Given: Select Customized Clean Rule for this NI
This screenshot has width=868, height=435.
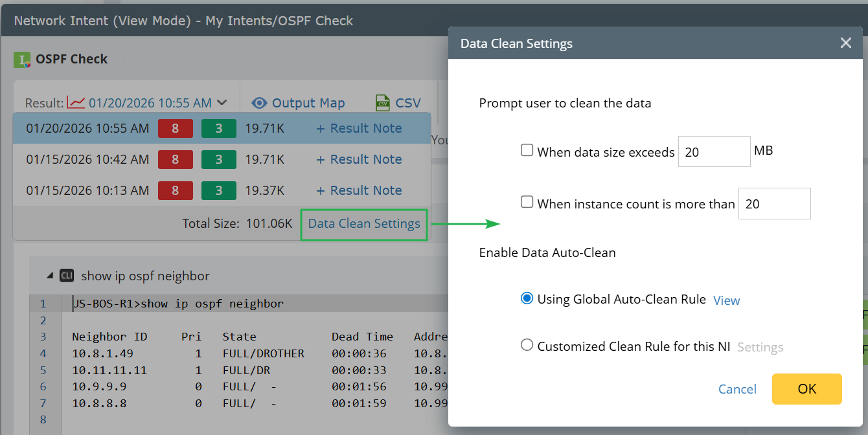Looking at the screenshot, I should (527, 345).
